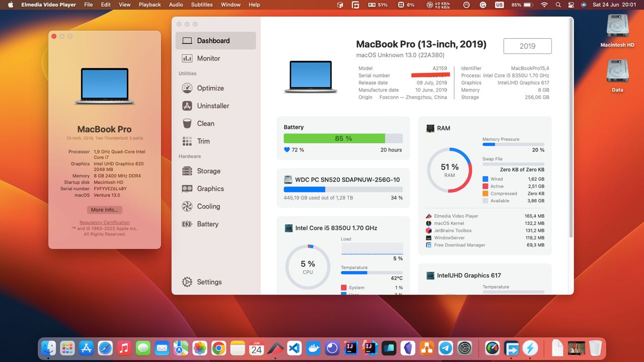
Task: Open the File menu
Action: [89, 5]
